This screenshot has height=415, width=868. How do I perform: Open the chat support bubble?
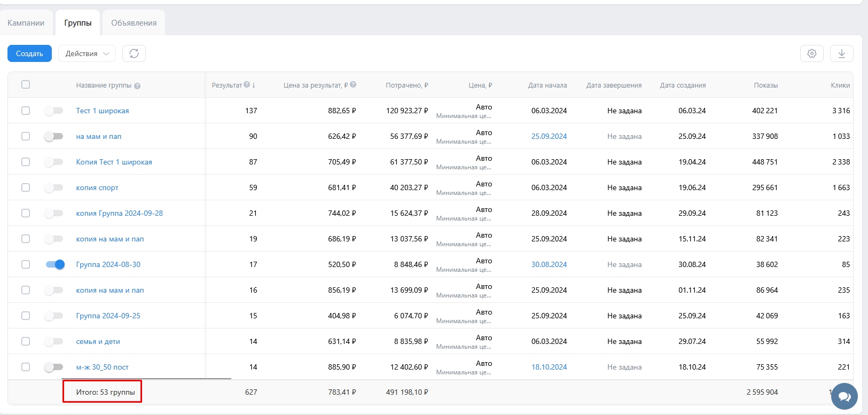point(844,396)
